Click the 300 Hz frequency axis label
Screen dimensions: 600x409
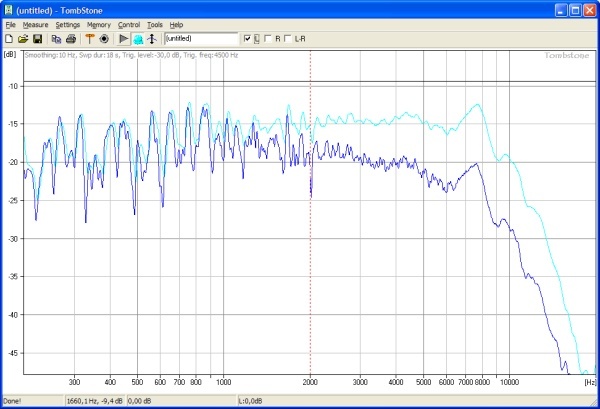[74, 382]
